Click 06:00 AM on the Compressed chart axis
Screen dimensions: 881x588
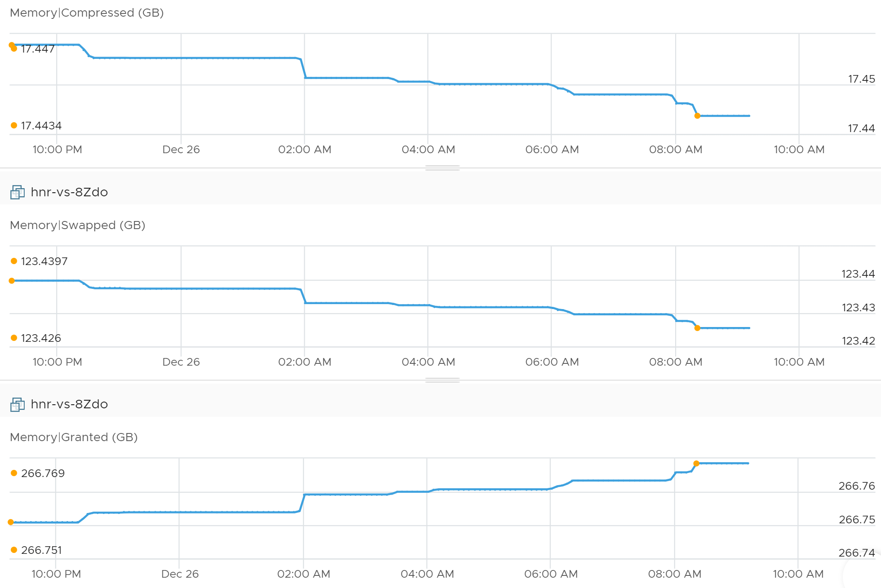point(552,150)
